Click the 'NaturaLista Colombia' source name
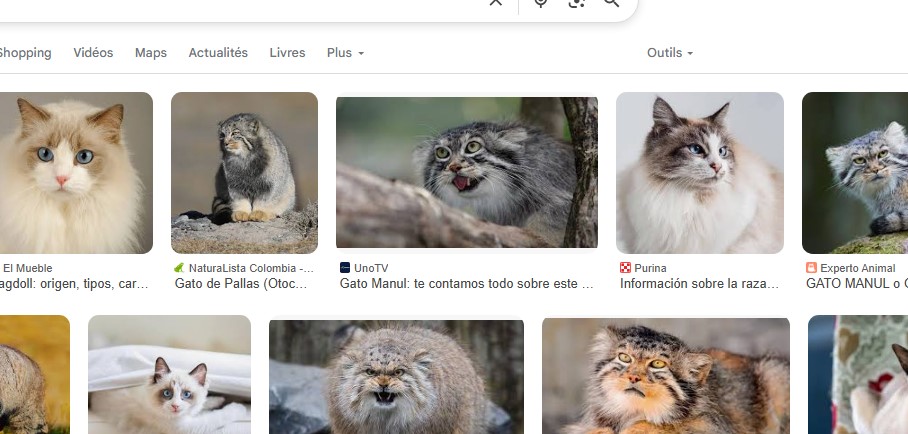The height and width of the screenshot is (434, 908). [x=251, y=268]
